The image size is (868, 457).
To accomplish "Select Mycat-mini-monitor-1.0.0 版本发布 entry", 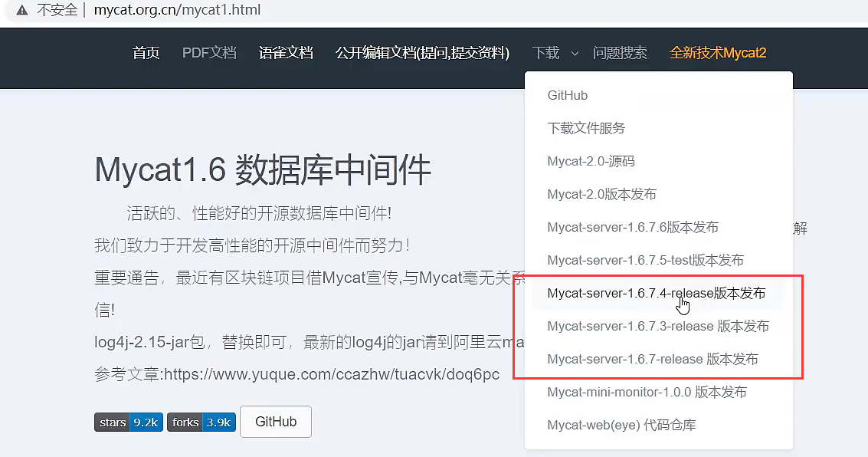I will tap(659, 392).
